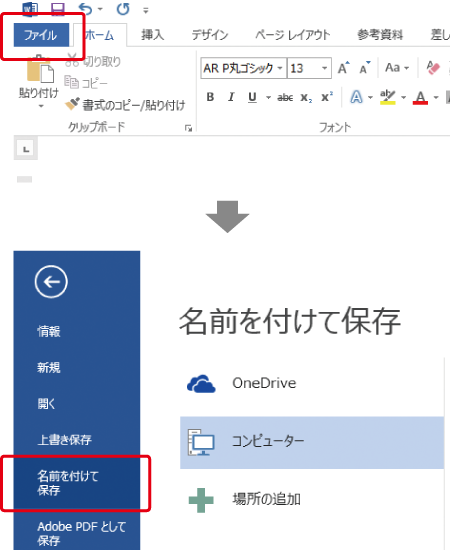450x550 pixels.
Task: Click the undo arrow icon
Action: 85,9
